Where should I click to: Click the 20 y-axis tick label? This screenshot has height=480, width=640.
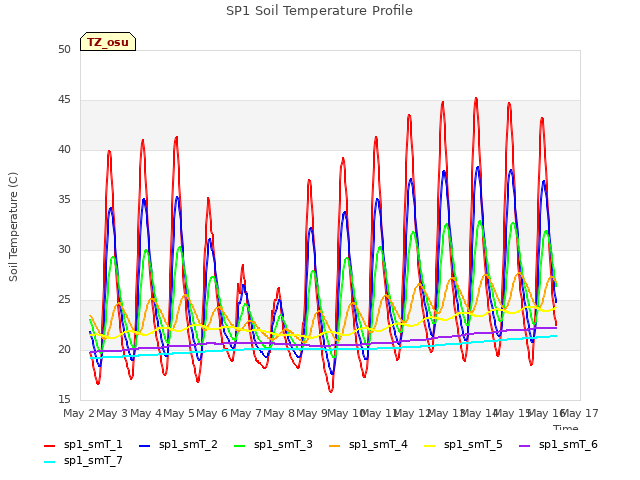(x=64, y=350)
